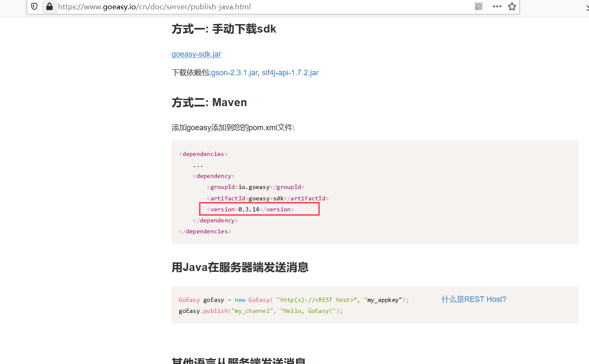The image size is (589, 364).
Task: Open the gson-2.3.1.jar dependency link
Action: (x=234, y=73)
